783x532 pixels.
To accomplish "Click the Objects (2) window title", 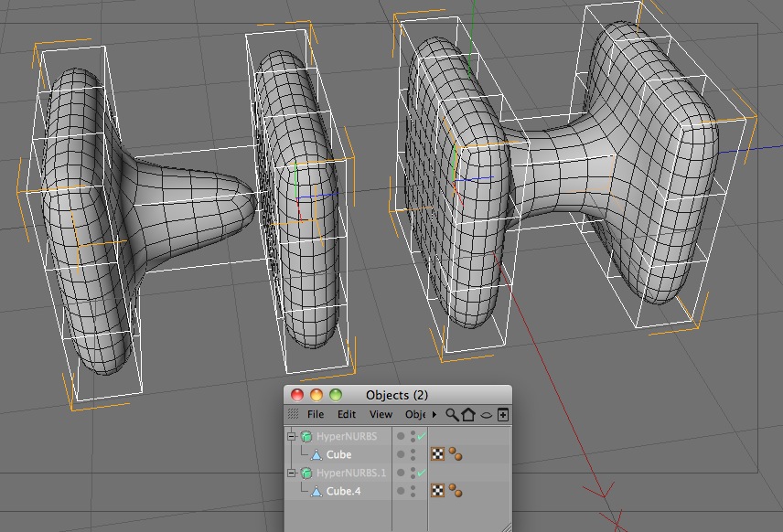I will (x=397, y=395).
